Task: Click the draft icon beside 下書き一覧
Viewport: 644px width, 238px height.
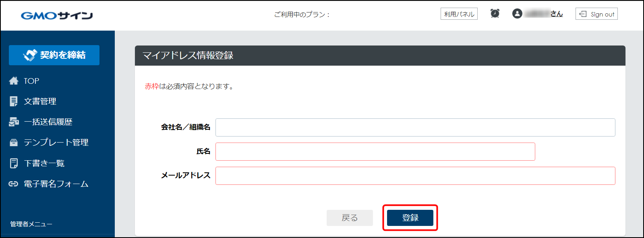Action: tap(14, 163)
